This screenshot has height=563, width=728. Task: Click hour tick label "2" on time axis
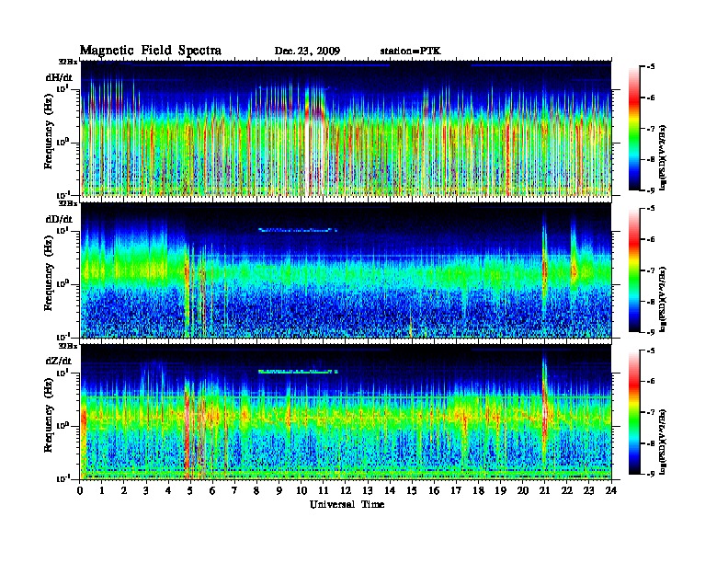click(124, 491)
